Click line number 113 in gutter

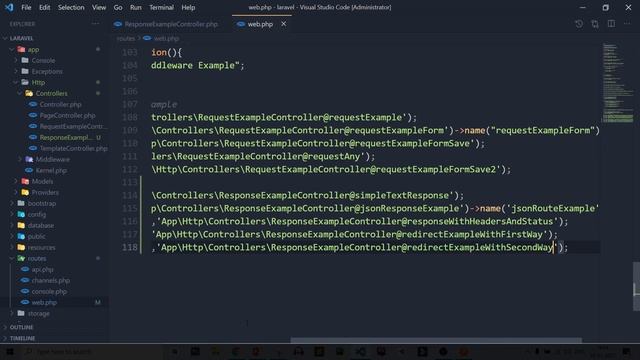(130, 182)
